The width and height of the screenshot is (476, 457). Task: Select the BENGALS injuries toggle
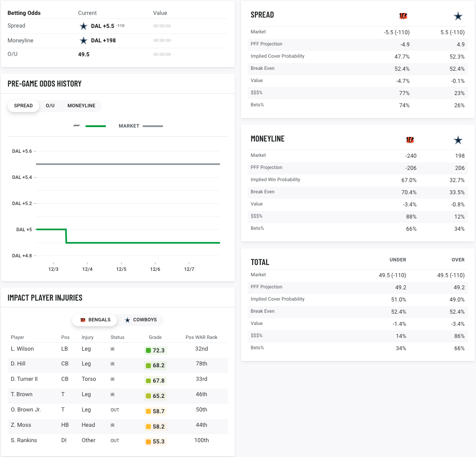tap(95, 320)
